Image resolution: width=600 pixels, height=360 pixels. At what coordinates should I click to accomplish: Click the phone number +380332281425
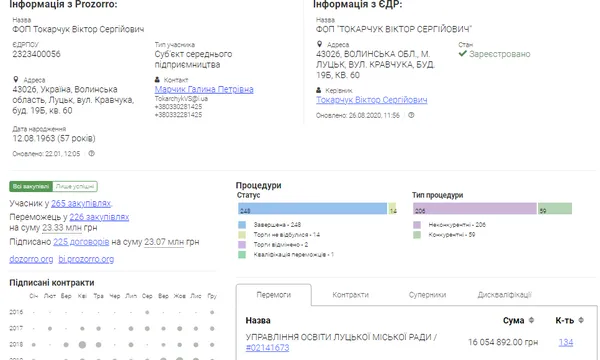(178, 115)
